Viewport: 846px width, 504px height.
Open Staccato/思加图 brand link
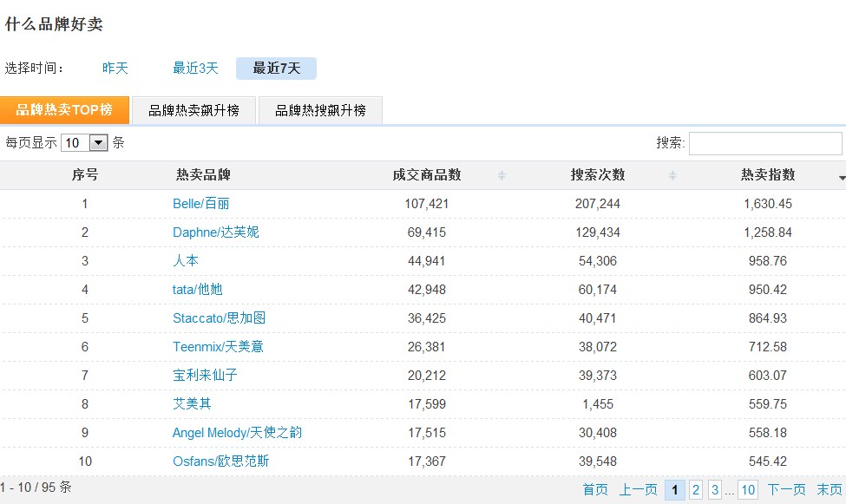tap(218, 318)
